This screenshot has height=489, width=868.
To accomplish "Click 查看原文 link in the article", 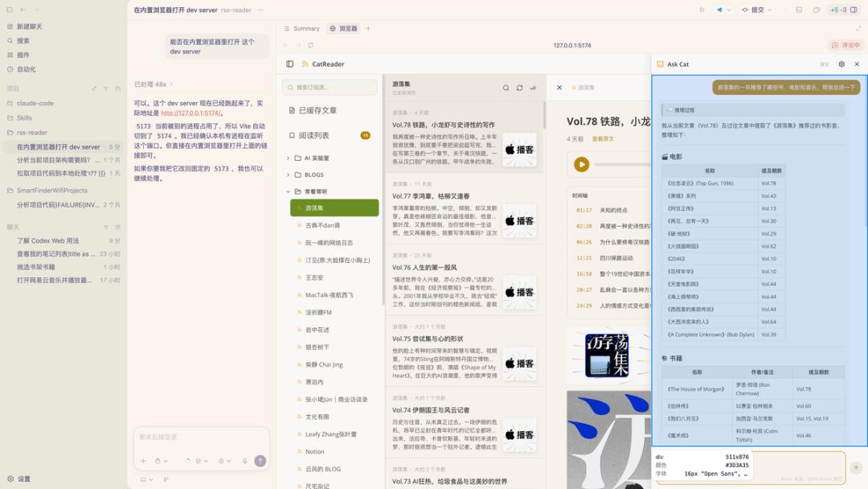I will click(603, 139).
